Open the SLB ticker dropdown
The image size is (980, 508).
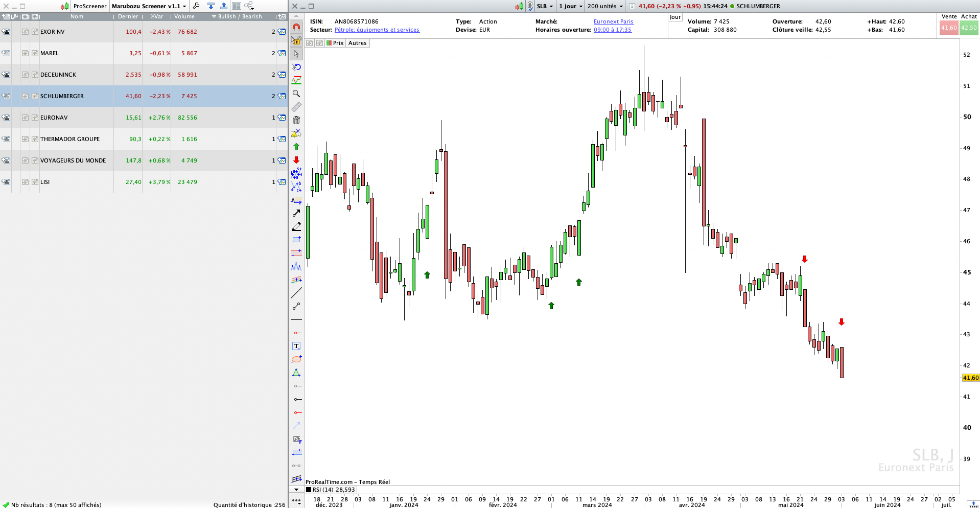(545, 6)
